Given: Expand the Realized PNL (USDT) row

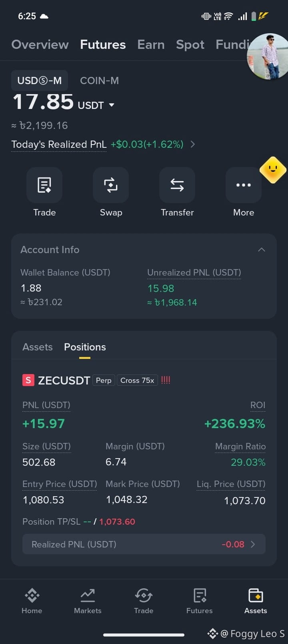Looking at the screenshot, I should coord(144,544).
